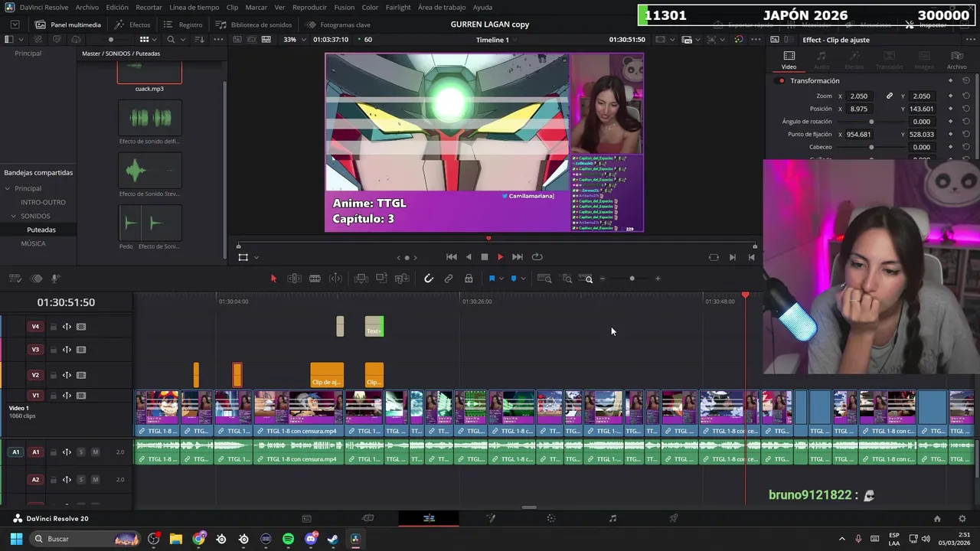Toggle timeline snapping magnet
The width and height of the screenshot is (980, 551).
429,279
